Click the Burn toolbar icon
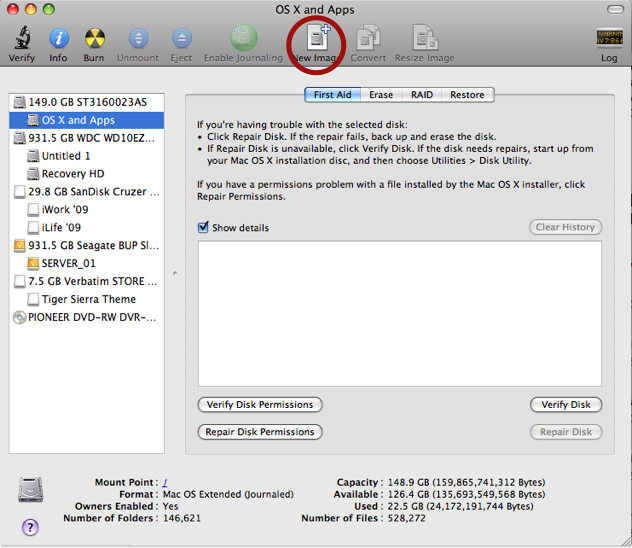Image resolution: width=632 pixels, height=548 pixels. point(95,38)
